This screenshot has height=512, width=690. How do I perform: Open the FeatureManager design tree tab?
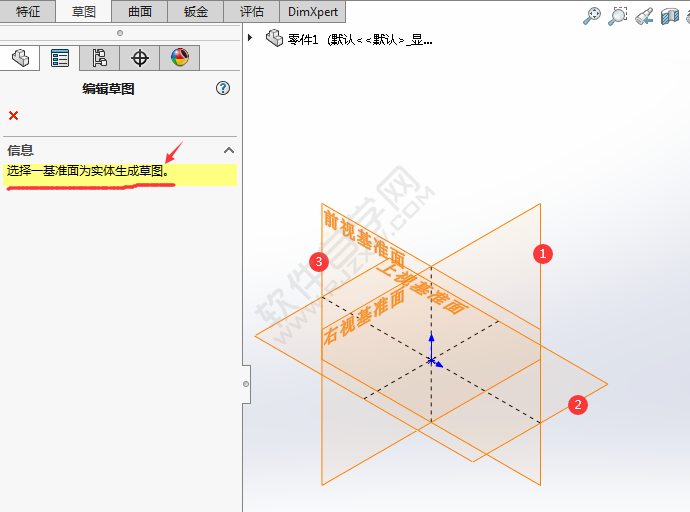tap(20, 58)
